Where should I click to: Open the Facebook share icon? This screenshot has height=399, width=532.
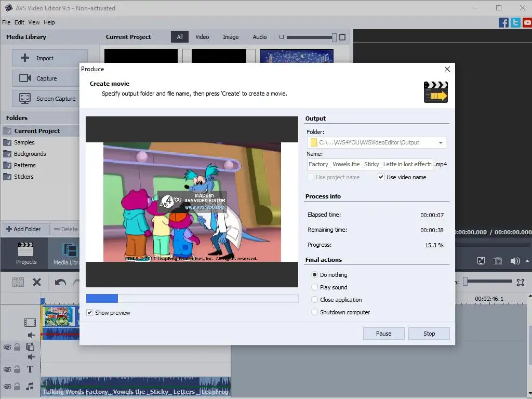click(503, 23)
